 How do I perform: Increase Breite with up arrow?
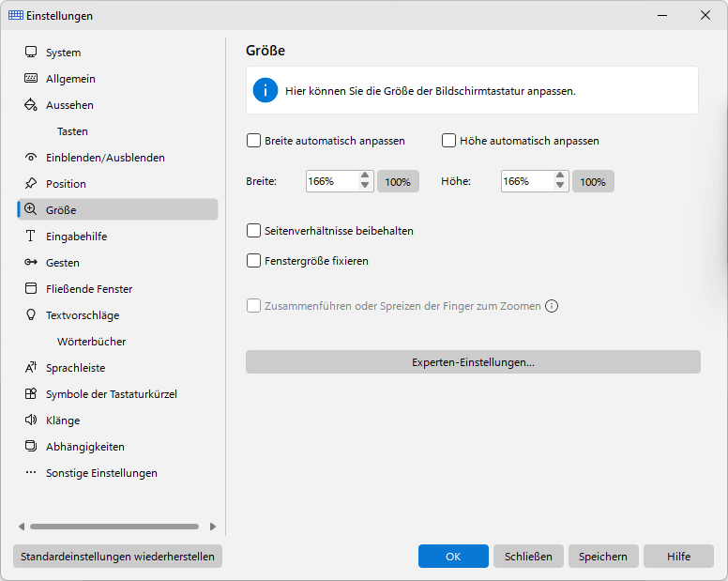365,176
